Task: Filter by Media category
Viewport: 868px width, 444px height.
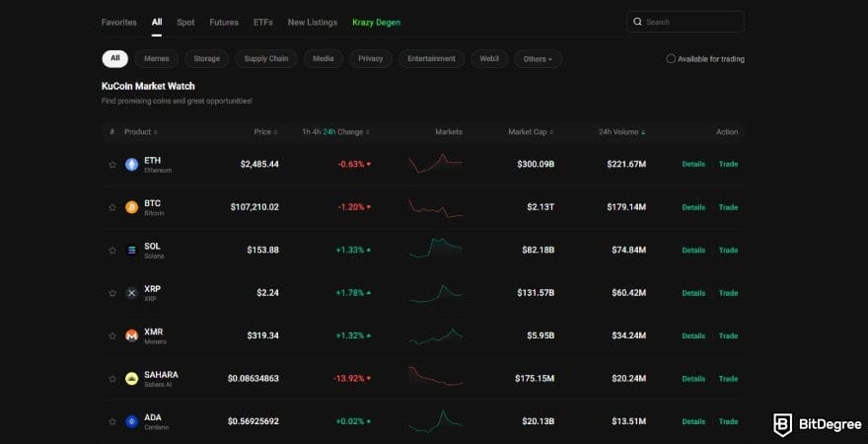Action: (x=324, y=58)
